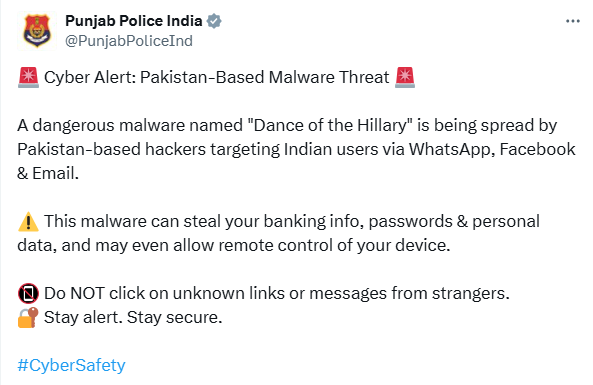Click the "Stay alert. Stay secure." line
This screenshot has height=385, width=593.
(x=133, y=317)
